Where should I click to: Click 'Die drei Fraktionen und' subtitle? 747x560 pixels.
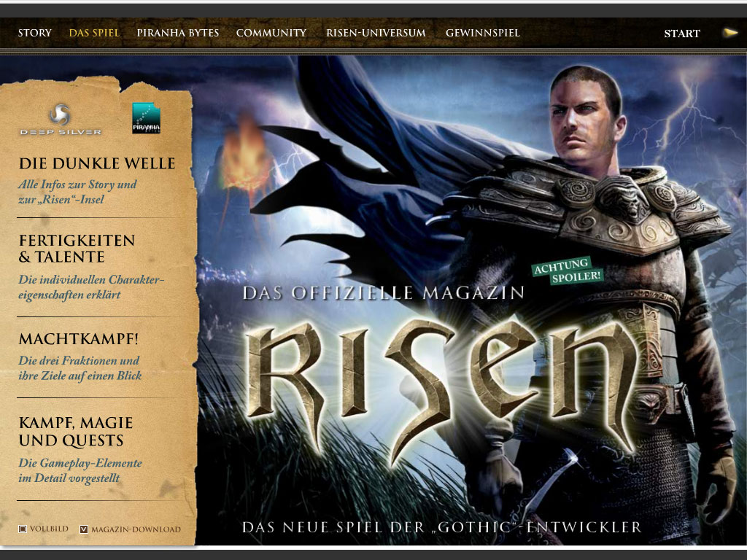pos(79,360)
